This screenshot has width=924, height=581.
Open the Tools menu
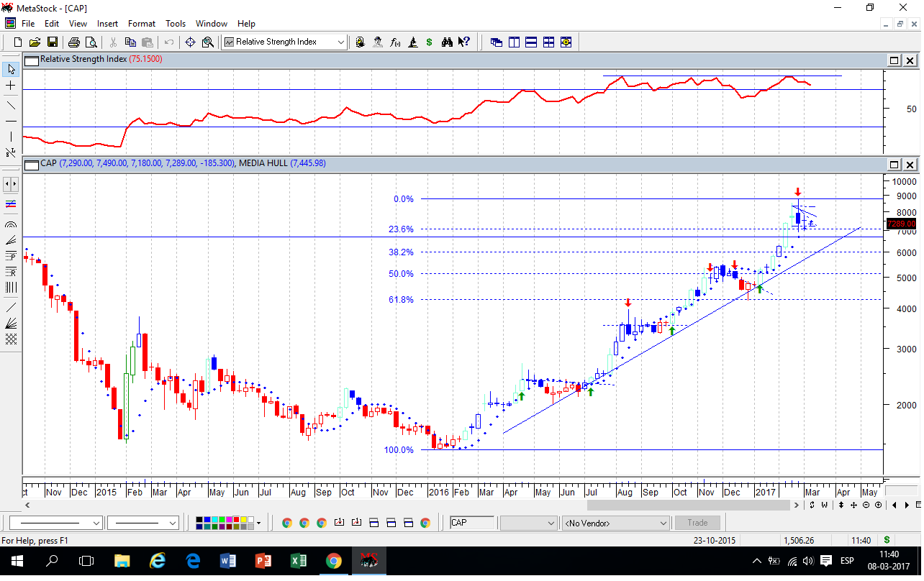[176, 24]
